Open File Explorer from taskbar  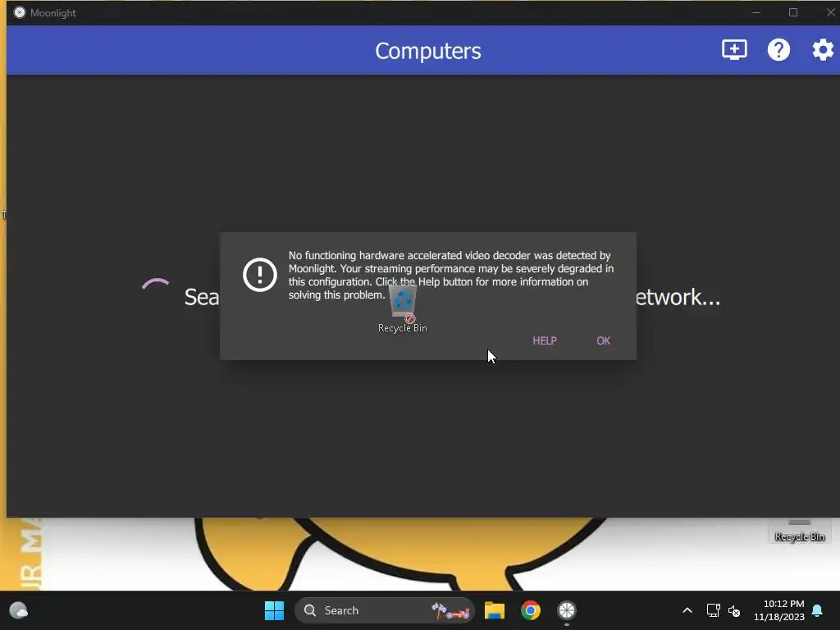(495, 610)
